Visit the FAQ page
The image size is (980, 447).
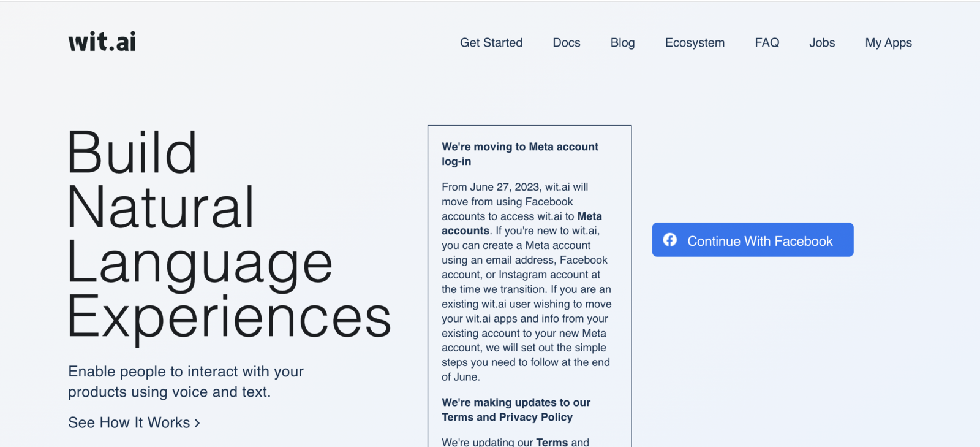coord(767,43)
